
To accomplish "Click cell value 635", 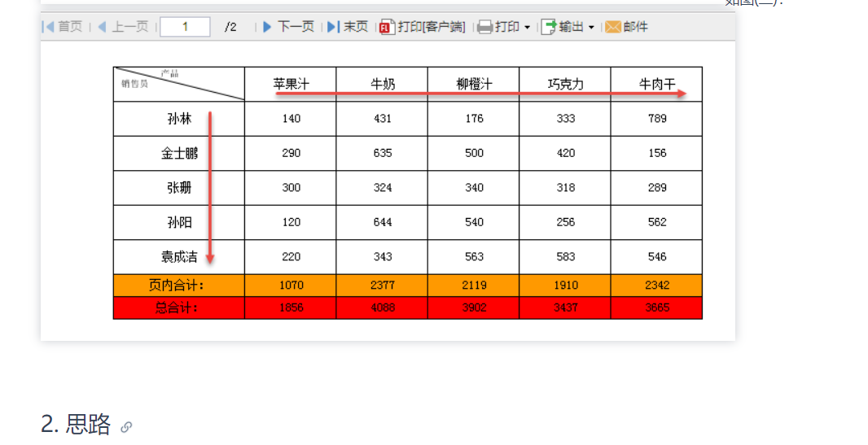I will coord(383,153).
